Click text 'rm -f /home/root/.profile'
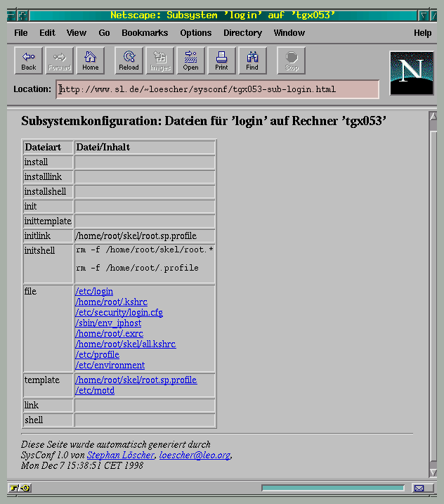Image resolution: width=444 pixels, height=504 pixels. click(x=137, y=268)
